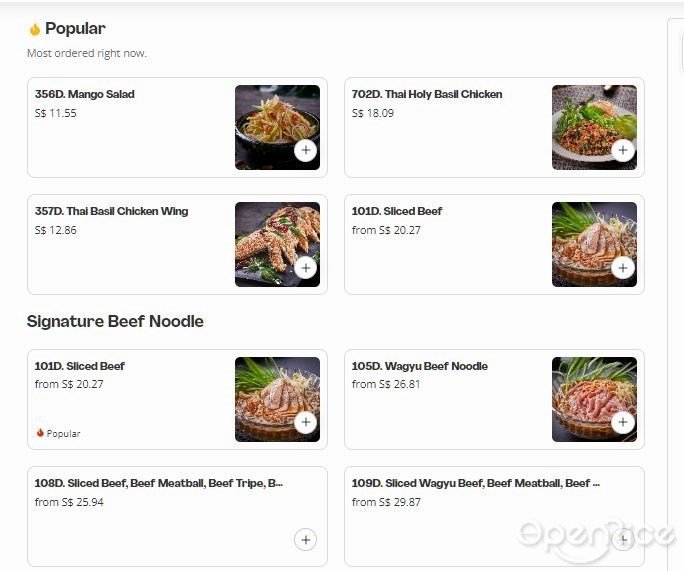
Task: Add 105D Wagyu Beef Noodle plus icon
Action: pyautogui.click(x=623, y=422)
